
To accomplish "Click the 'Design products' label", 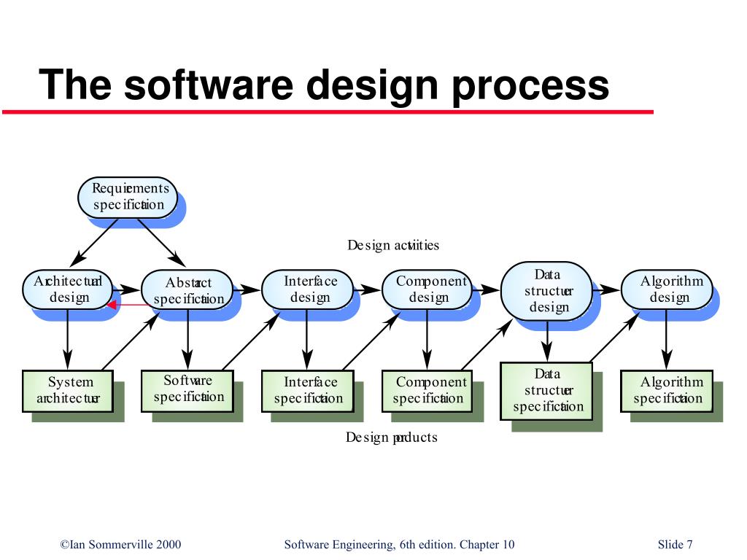I will pos(392,437).
